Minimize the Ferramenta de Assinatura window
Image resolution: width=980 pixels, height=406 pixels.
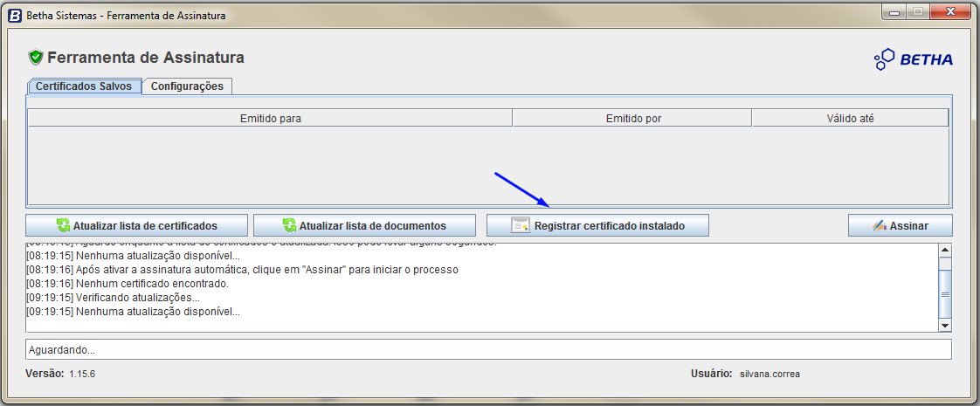click(892, 11)
